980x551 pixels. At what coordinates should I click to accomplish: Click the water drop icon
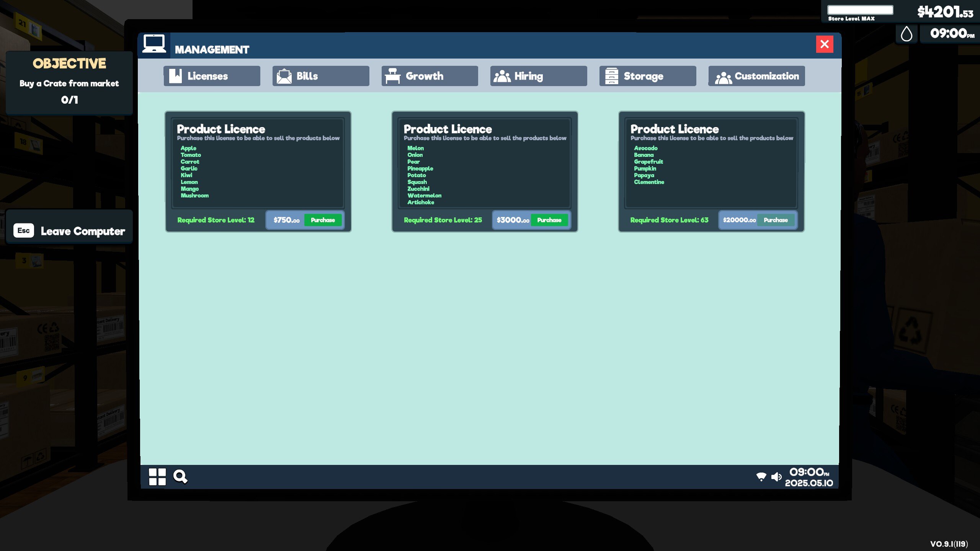(x=906, y=34)
